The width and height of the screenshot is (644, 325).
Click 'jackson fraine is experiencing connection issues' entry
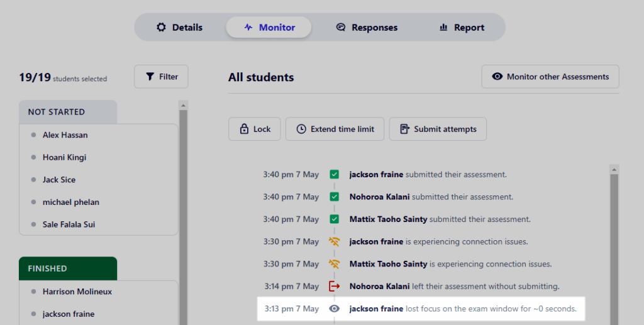(x=438, y=241)
